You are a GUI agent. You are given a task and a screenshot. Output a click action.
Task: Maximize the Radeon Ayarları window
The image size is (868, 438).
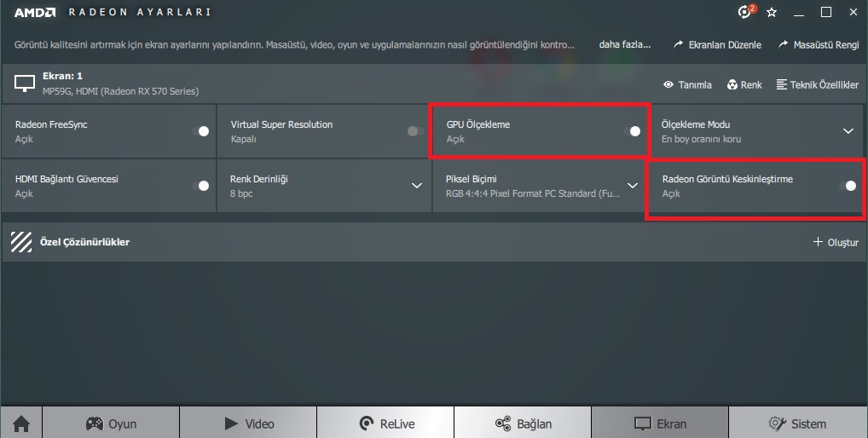(826, 12)
